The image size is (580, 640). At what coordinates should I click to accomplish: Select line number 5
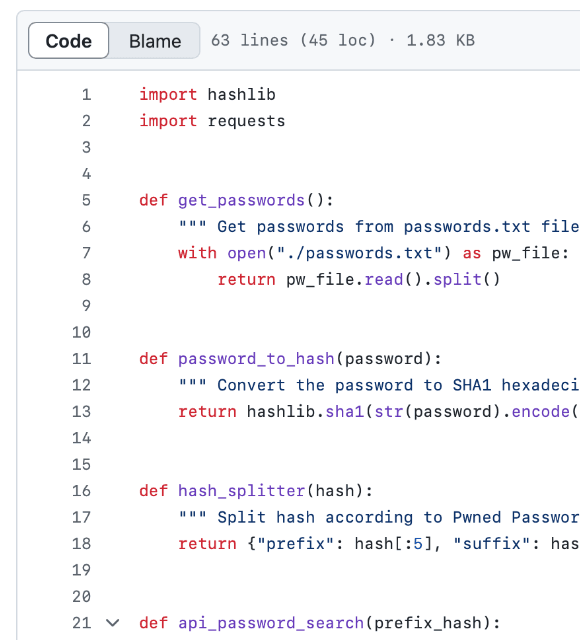coord(87,200)
